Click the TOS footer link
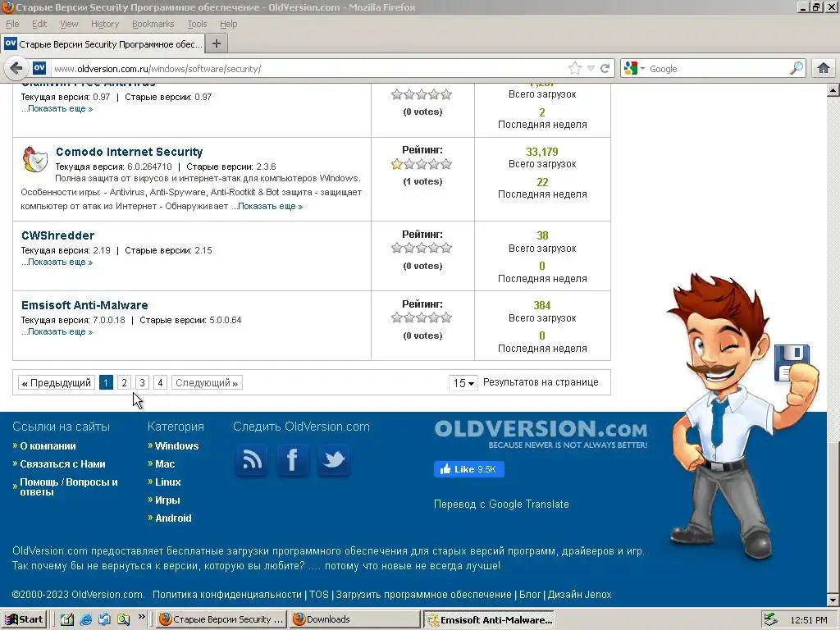 click(319, 595)
